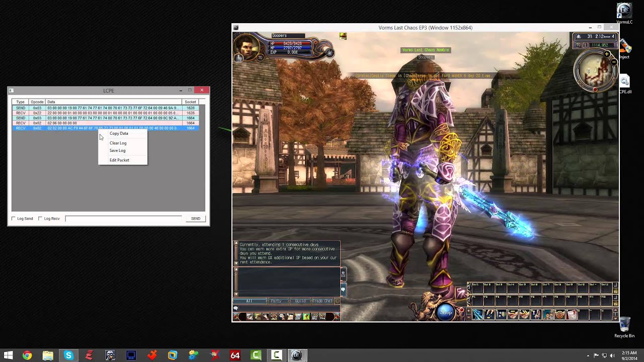Image resolution: width=644 pixels, height=362 pixels.
Task: Click the lock icon beside Ctrl quickslot row
Action: [x=616, y=291]
